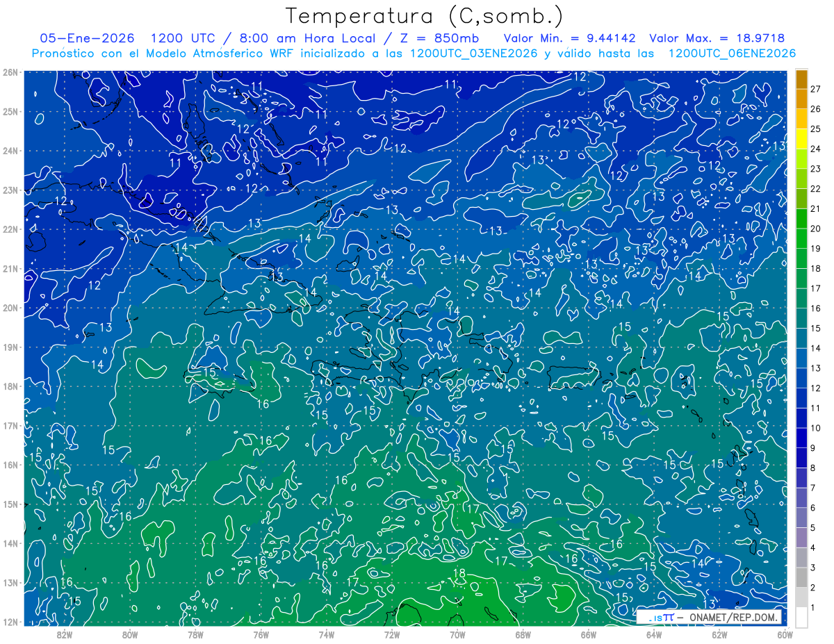
Task: Click the '12N' latitude axis label
Action: [10, 622]
